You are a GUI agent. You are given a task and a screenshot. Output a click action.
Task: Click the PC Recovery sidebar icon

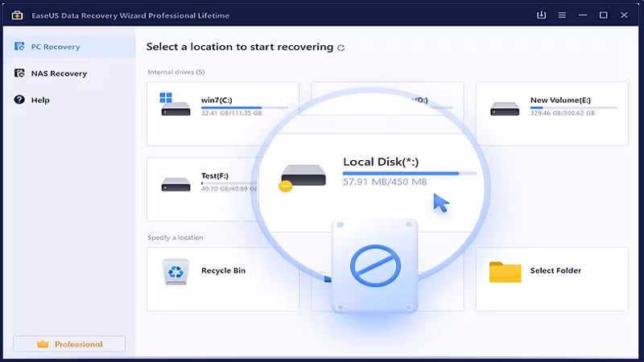(x=19, y=47)
